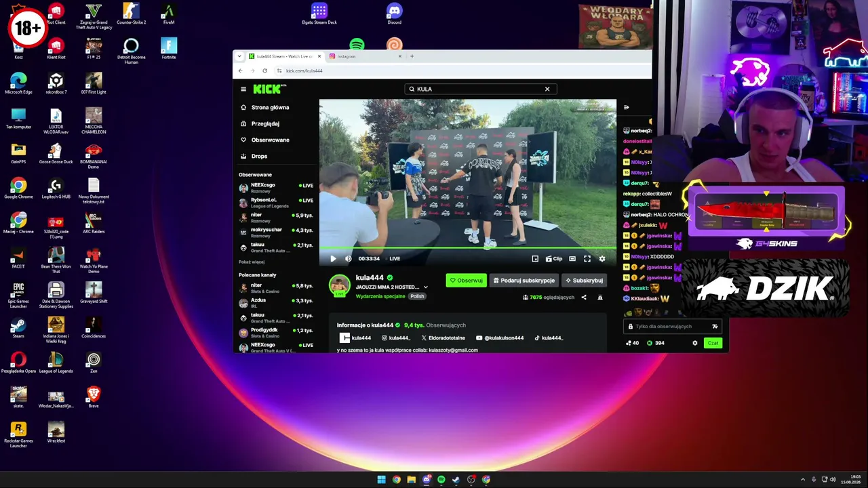Select the kula444 Stream browser tab
Screen dimensions: 868x488
click(284, 56)
